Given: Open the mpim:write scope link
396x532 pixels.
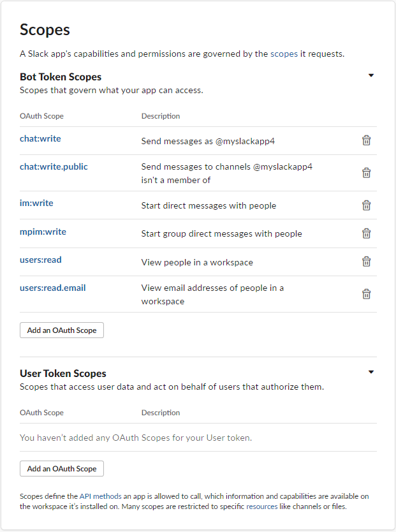Looking at the screenshot, I should [43, 232].
